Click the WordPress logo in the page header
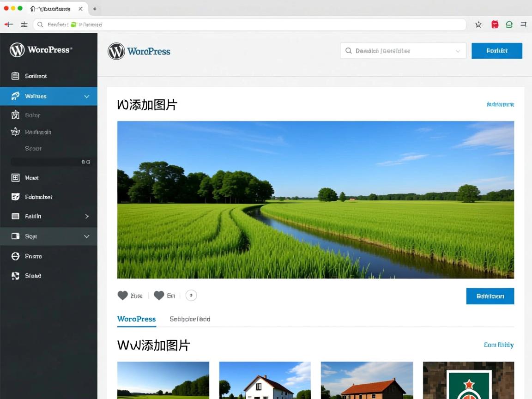Image resolution: width=532 pixels, height=399 pixels. 116,51
